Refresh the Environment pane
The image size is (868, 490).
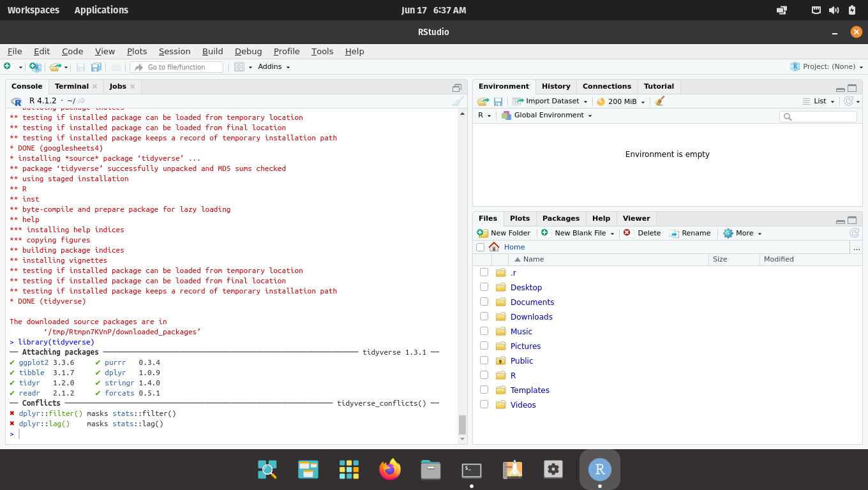[x=848, y=101]
